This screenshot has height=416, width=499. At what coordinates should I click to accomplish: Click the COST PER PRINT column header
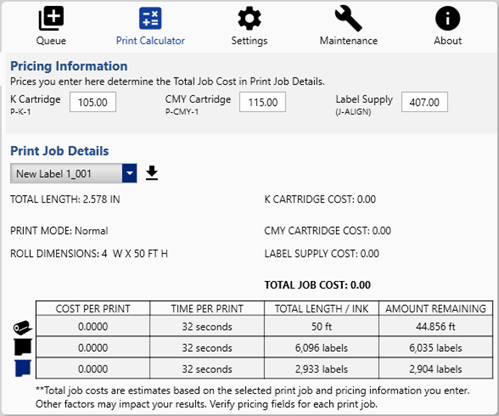(x=93, y=309)
